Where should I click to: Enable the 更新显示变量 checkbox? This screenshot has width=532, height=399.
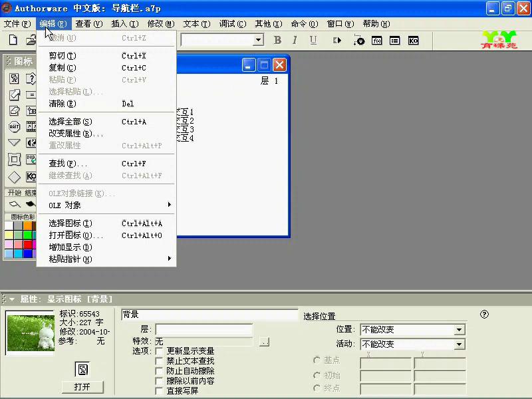click(x=159, y=350)
